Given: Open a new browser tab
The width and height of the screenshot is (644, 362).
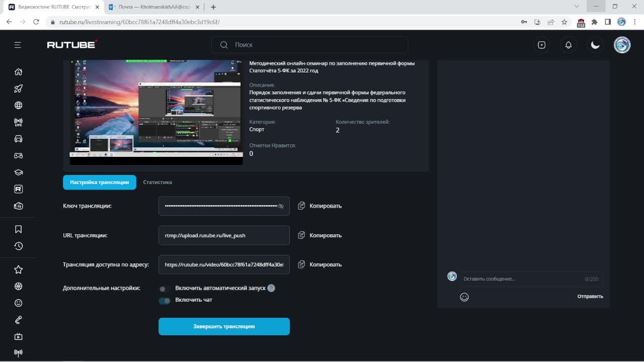Looking at the screenshot, I should pos(213,7).
